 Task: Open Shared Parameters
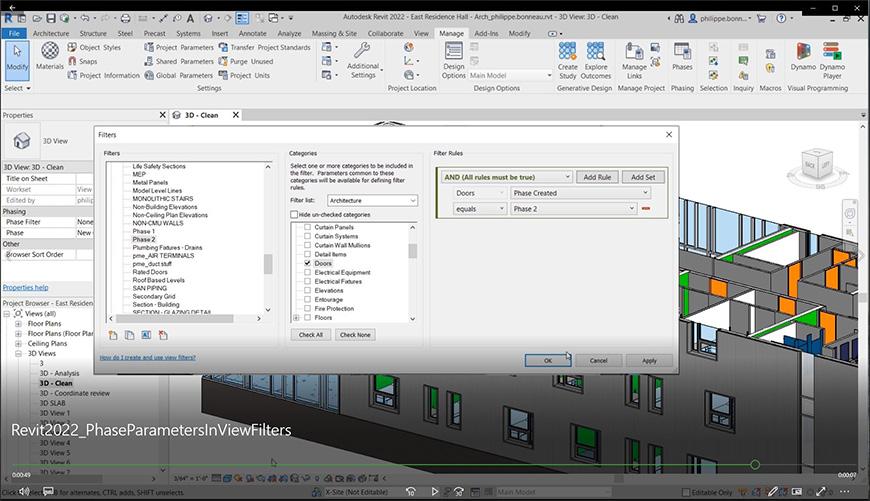tap(179, 62)
